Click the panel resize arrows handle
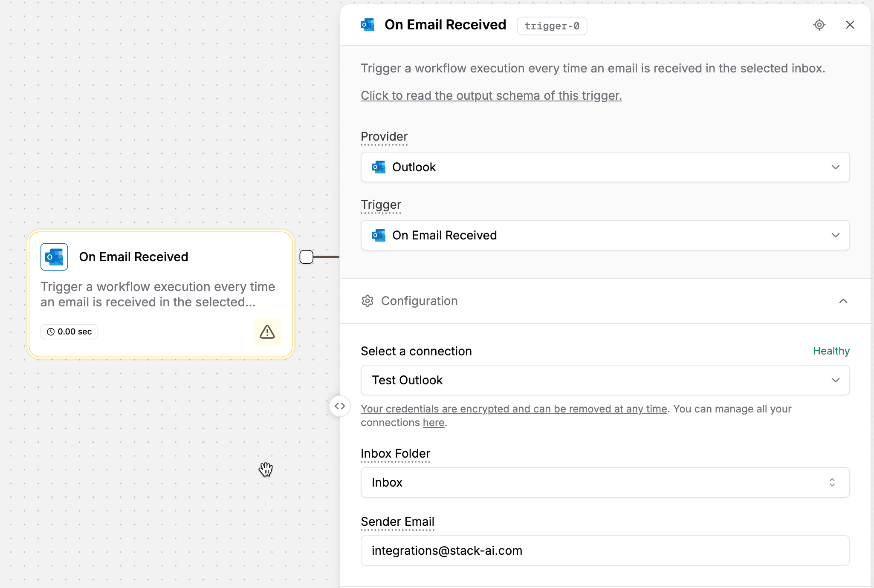 coord(340,406)
